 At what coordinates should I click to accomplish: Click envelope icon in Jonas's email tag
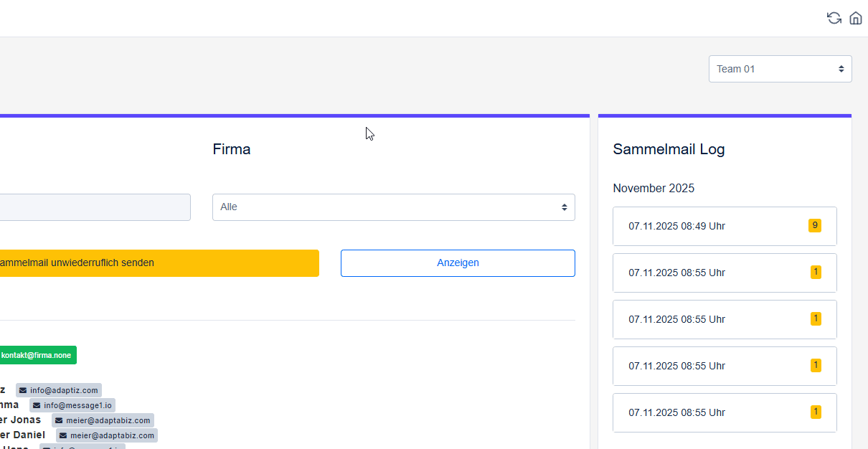coord(59,420)
